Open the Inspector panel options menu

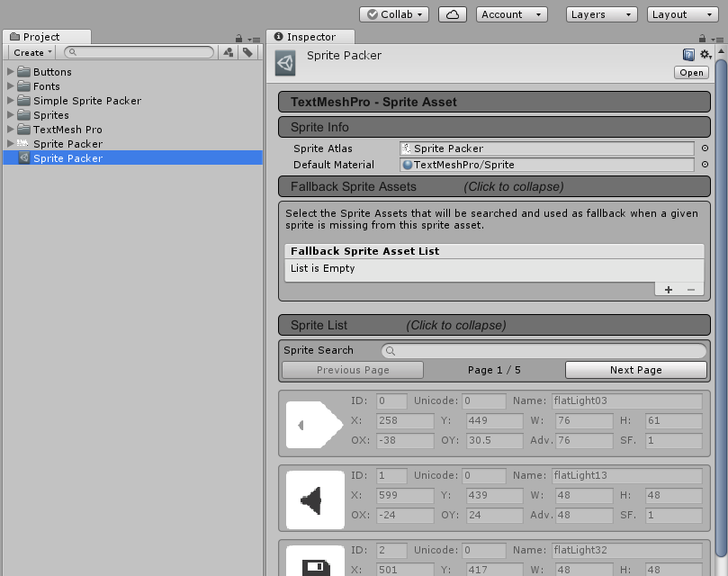[717, 40]
